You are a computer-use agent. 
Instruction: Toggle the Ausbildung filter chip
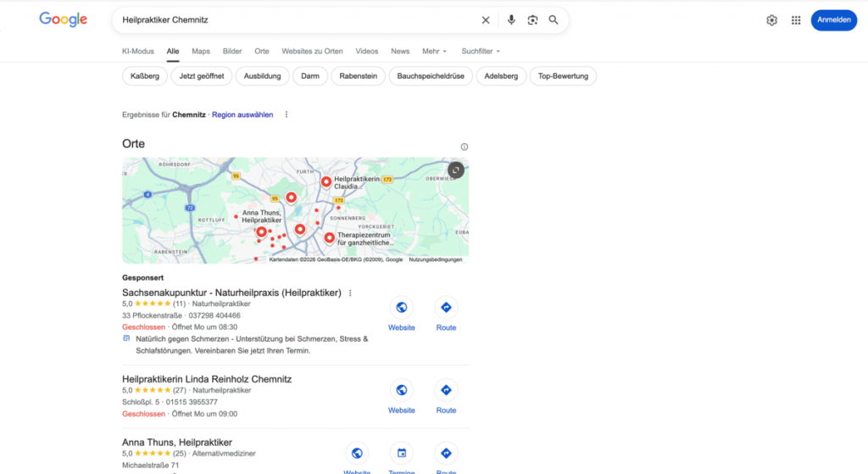(263, 75)
